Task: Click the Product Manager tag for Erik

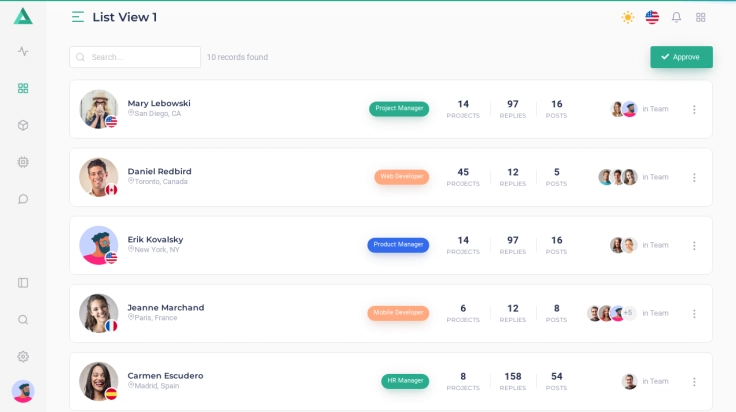Action: [x=398, y=244]
